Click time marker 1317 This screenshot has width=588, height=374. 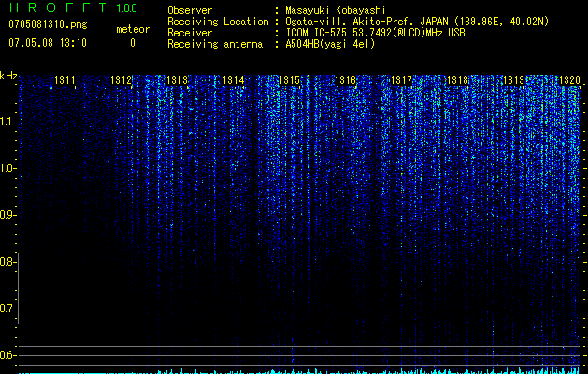click(x=401, y=80)
